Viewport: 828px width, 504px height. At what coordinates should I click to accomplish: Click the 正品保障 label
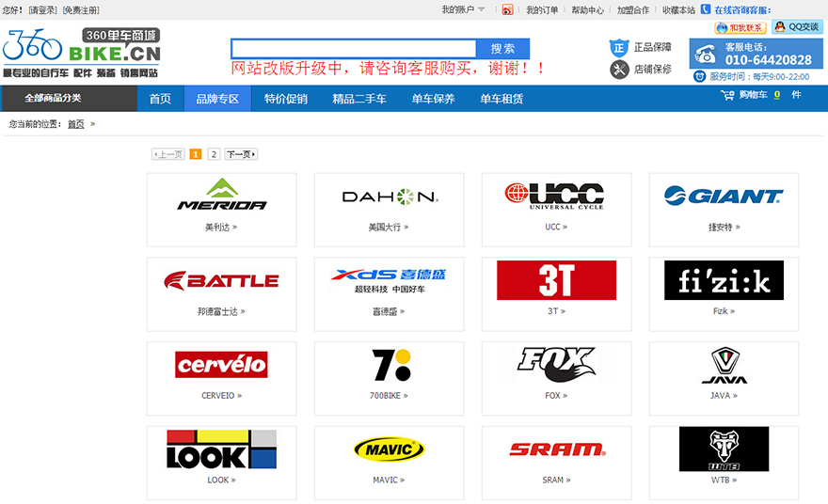(x=653, y=48)
